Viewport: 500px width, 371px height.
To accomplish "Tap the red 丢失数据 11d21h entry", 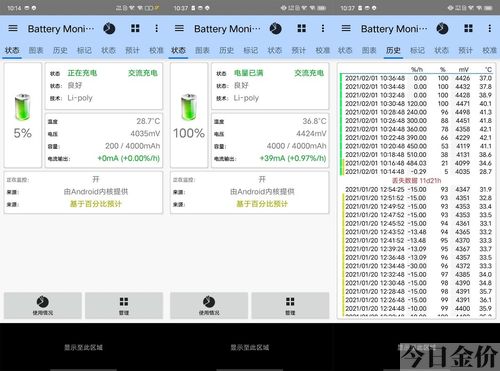I will tap(416, 180).
